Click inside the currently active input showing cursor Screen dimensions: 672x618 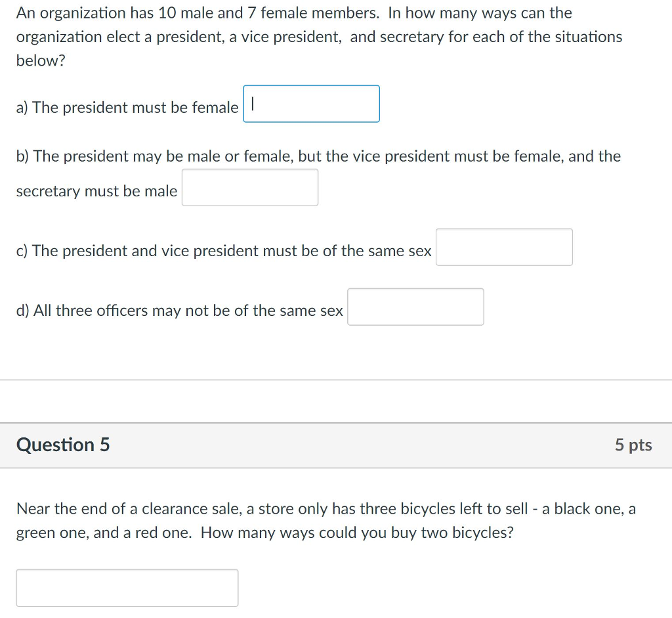coord(310,104)
